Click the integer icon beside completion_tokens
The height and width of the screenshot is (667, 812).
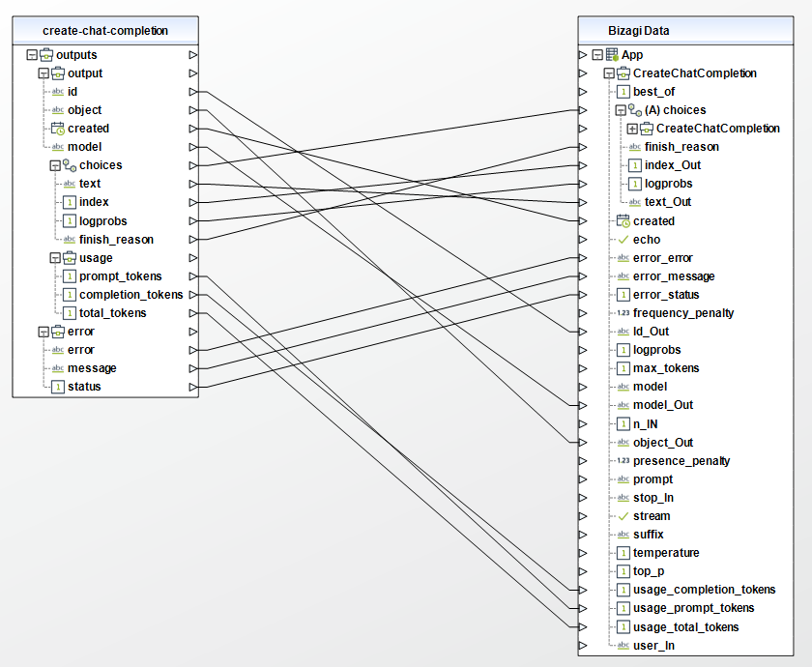(x=70, y=295)
